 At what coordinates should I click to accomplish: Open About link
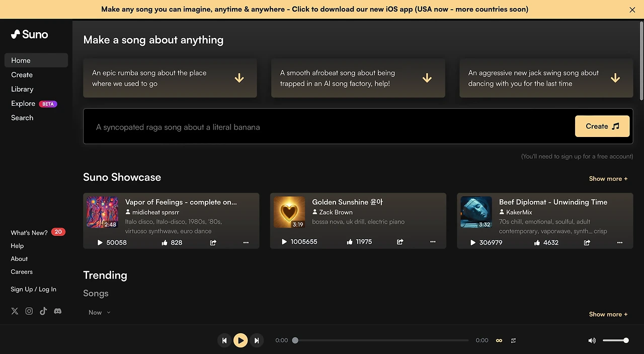19,259
